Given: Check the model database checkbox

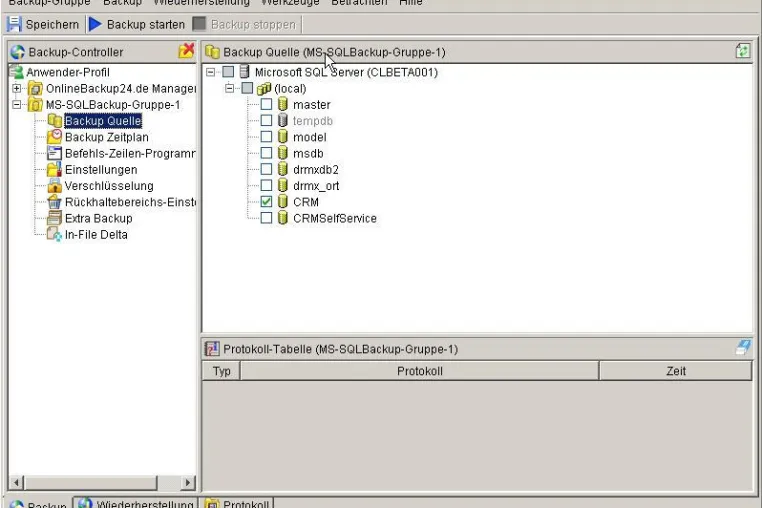Looking at the screenshot, I should tap(266, 137).
